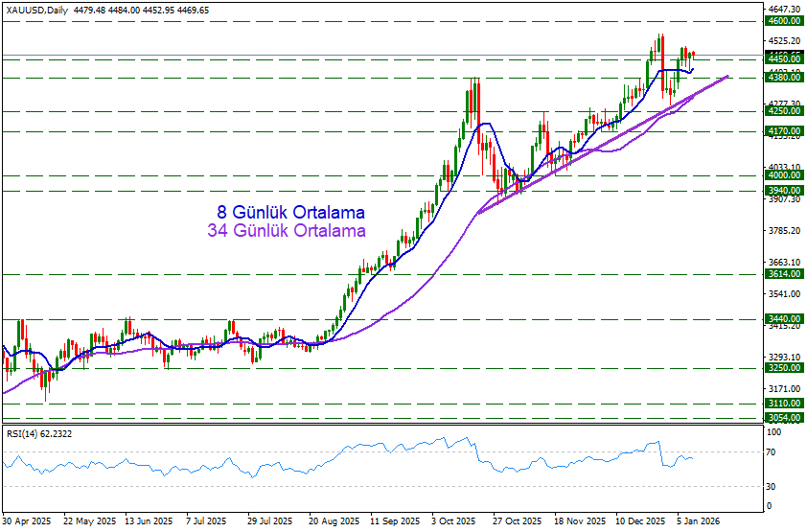Viewport: 807px width, 532px height.
Task: Click the 3 Oct 2025 date marker
Action: pos(453,522)
